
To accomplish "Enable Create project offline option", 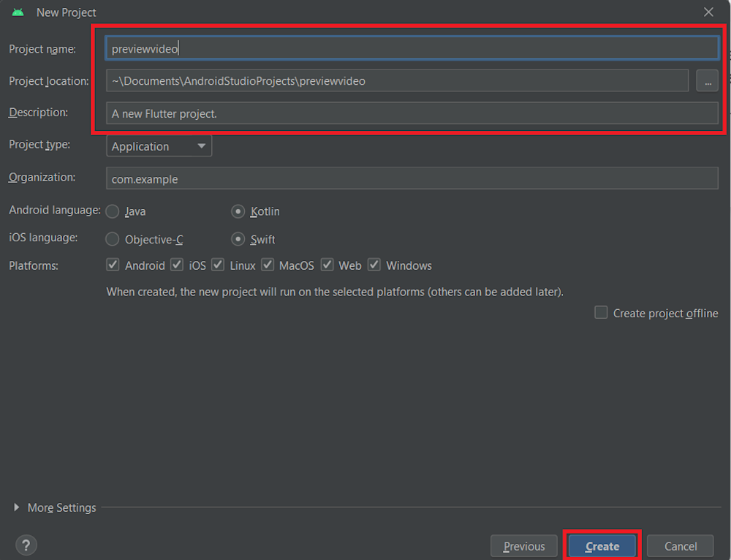I will click(601, 313).
